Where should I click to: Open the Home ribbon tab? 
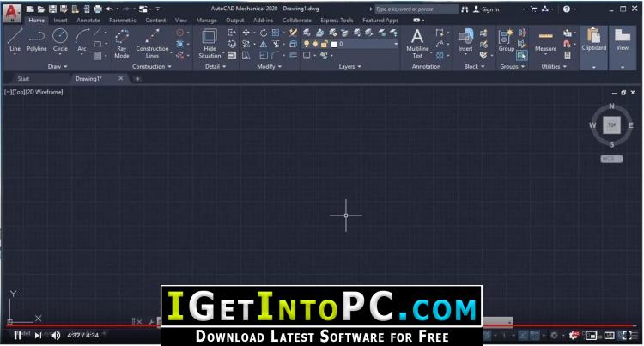coord(37,20)
